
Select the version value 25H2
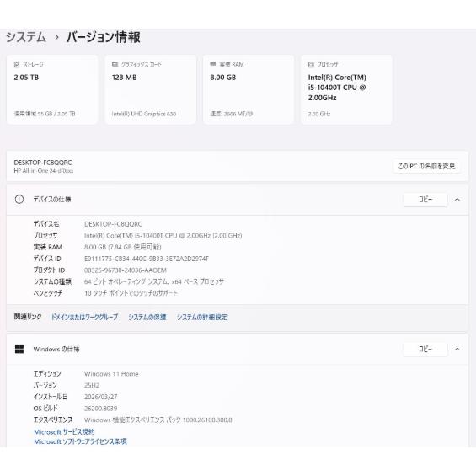pyautogui.click(x=92, y=385)
